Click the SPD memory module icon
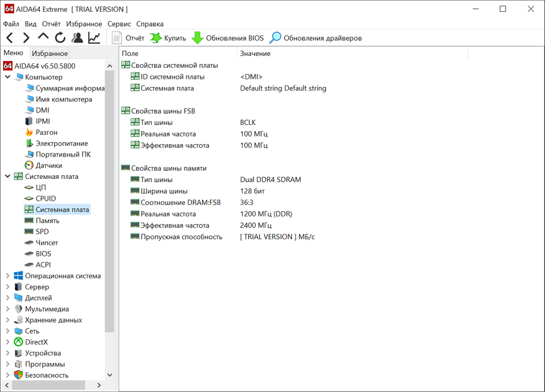Viewport: 545px width, 392px height. (x=29, y=232)
